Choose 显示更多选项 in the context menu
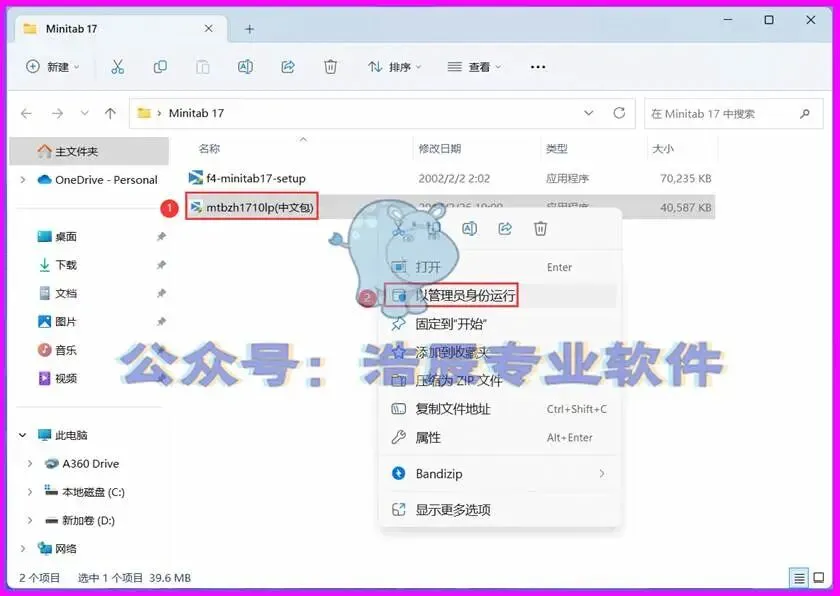840x596 pixels. point(500,509)
